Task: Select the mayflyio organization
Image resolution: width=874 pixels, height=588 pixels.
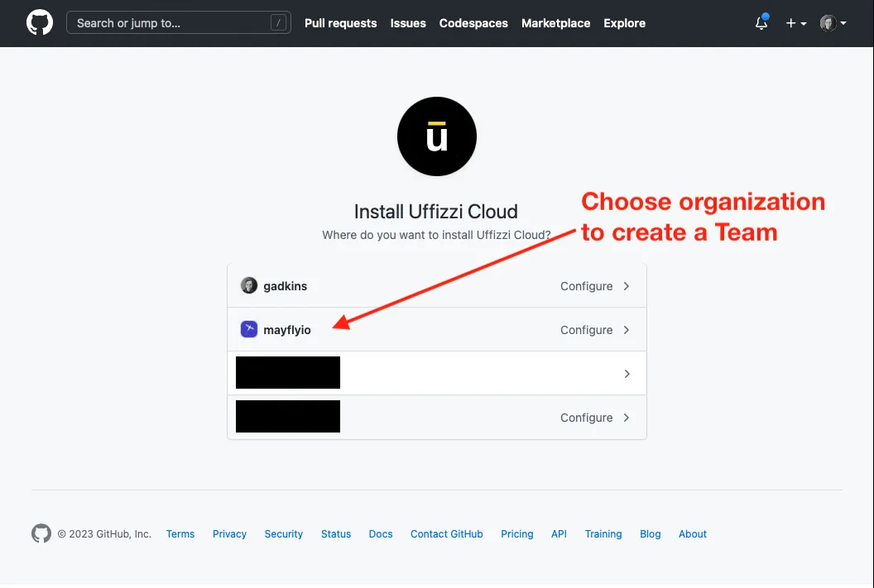Action: tap(286, 330)
